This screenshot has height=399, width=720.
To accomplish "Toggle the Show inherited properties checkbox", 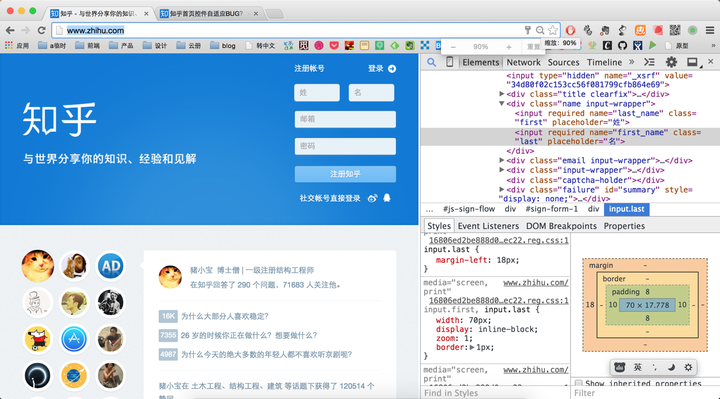I will 579,383.
